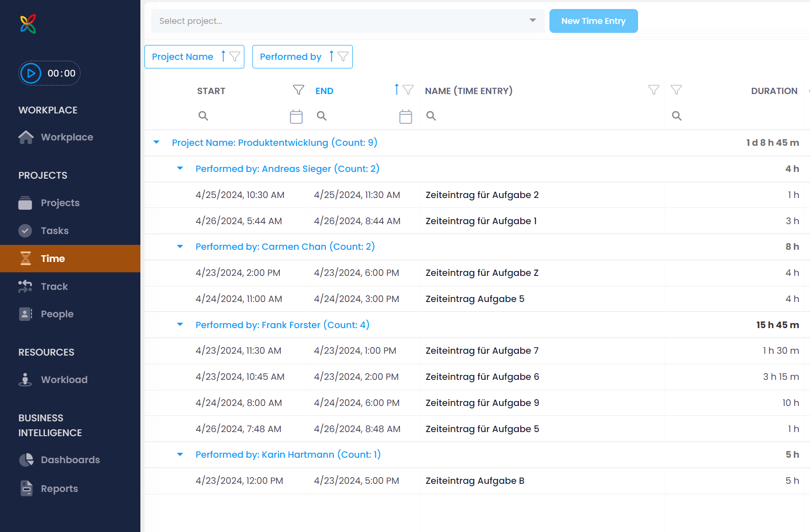The image size is (810, 532).
Task: Open the People section icon
Action: pos(26,314)
